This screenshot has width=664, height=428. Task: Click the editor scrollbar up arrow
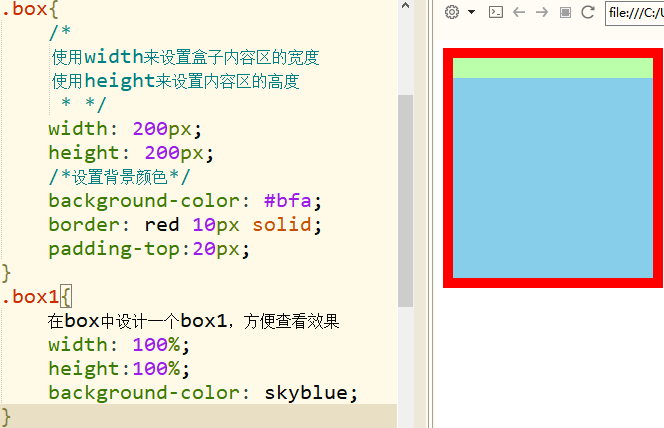(x=405, y=6)
